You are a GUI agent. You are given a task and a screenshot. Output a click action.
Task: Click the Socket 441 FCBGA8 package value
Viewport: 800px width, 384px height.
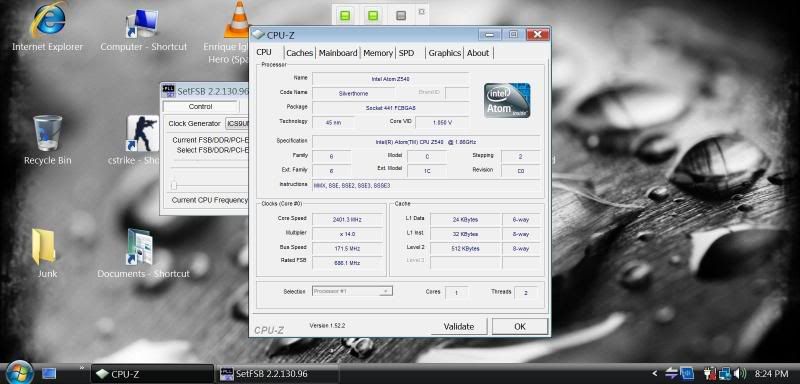pyautogui.click(x=390, y=108)
